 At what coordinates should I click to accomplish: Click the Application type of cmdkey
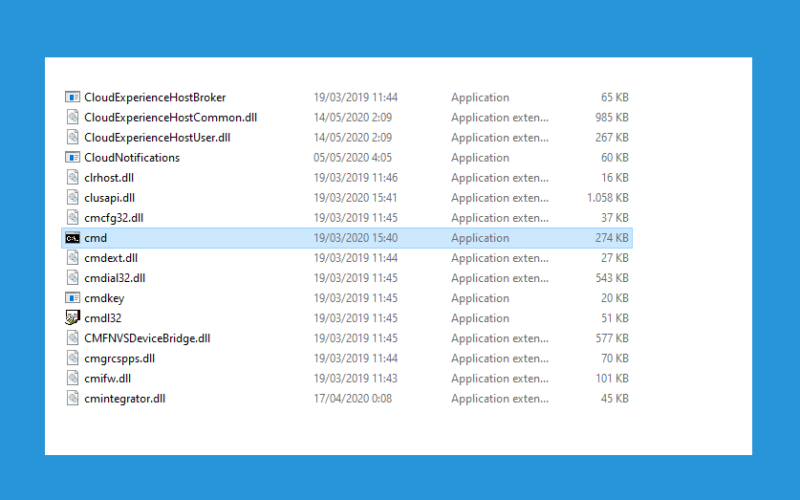[x=480, y=298]
